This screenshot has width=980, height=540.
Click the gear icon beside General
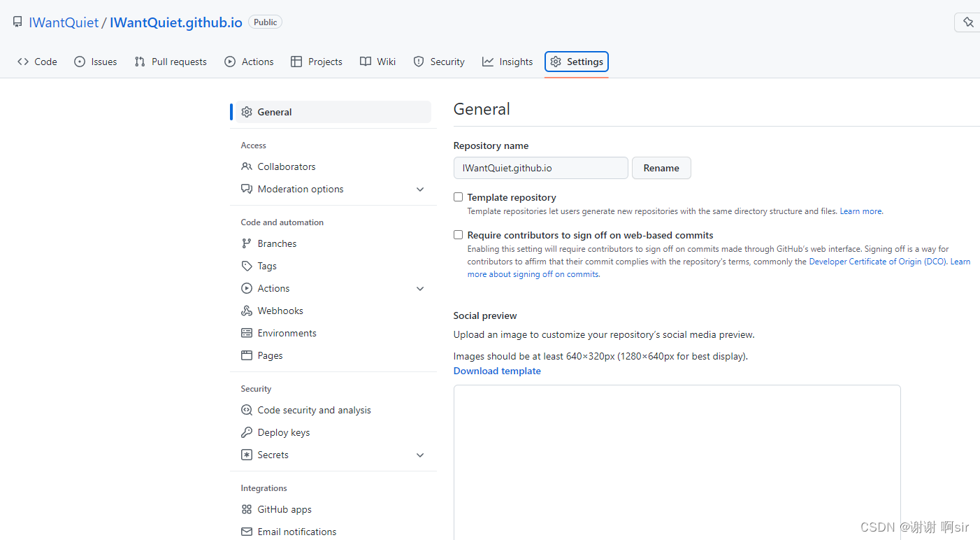[247, 112]
